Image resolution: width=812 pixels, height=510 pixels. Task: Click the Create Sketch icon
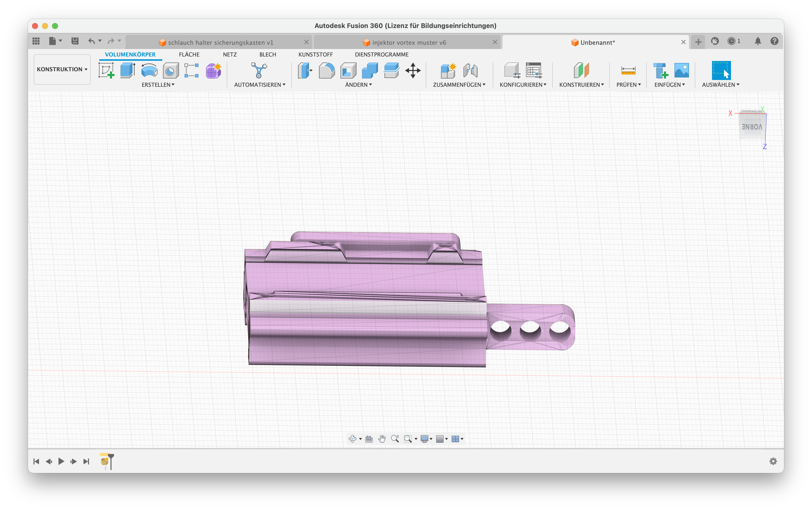click(x=106, y=70)
